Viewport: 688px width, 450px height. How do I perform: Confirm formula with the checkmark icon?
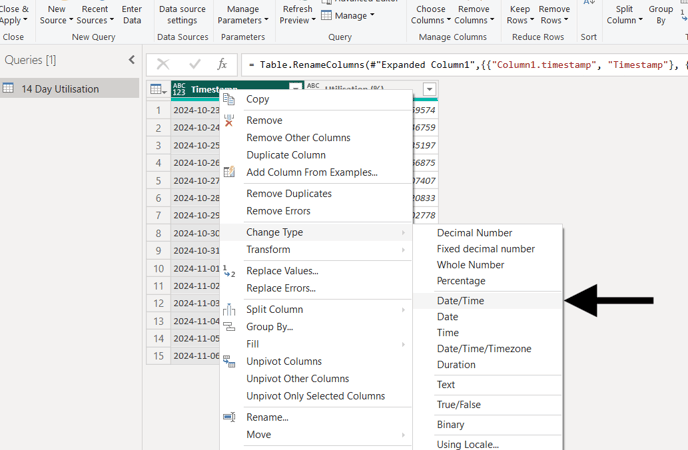coord(195,64)
